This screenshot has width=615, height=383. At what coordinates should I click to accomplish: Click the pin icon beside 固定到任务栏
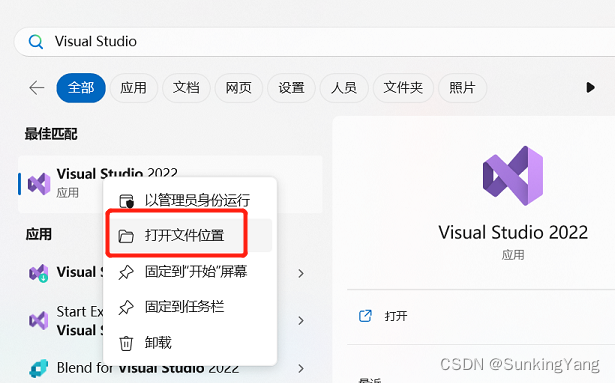(126, 307)
